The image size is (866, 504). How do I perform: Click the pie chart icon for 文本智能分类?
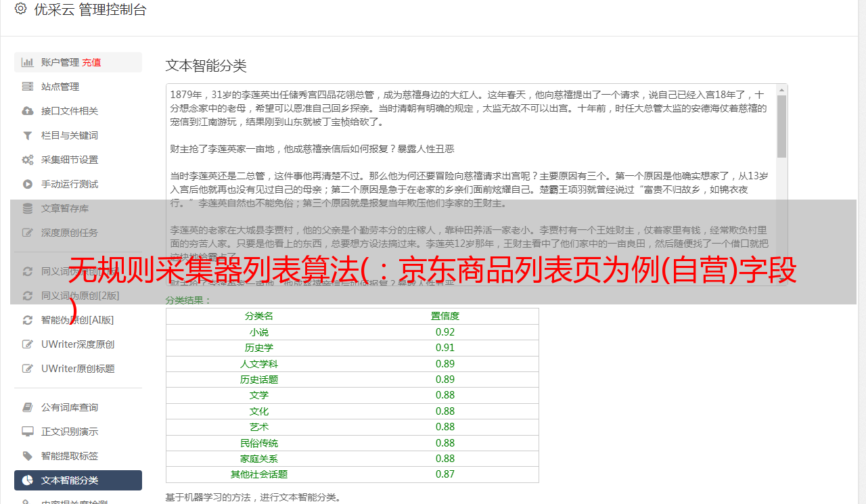click(28, 480)
